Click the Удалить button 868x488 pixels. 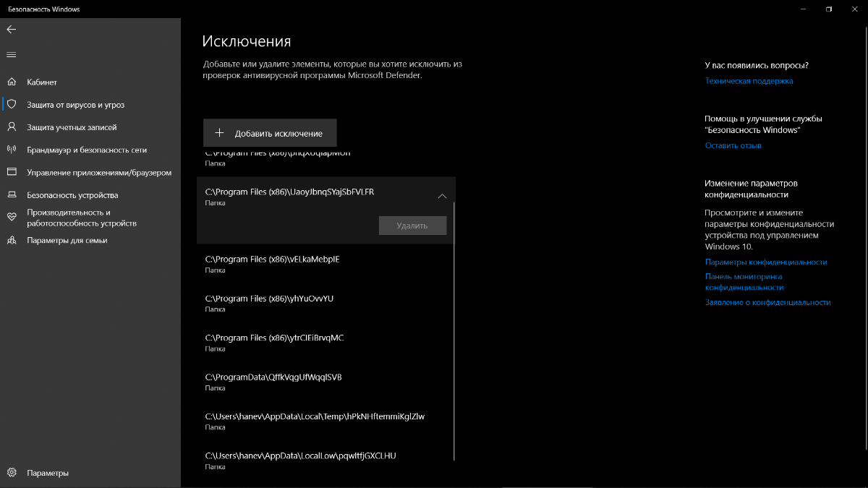click(x=412, y=226)
